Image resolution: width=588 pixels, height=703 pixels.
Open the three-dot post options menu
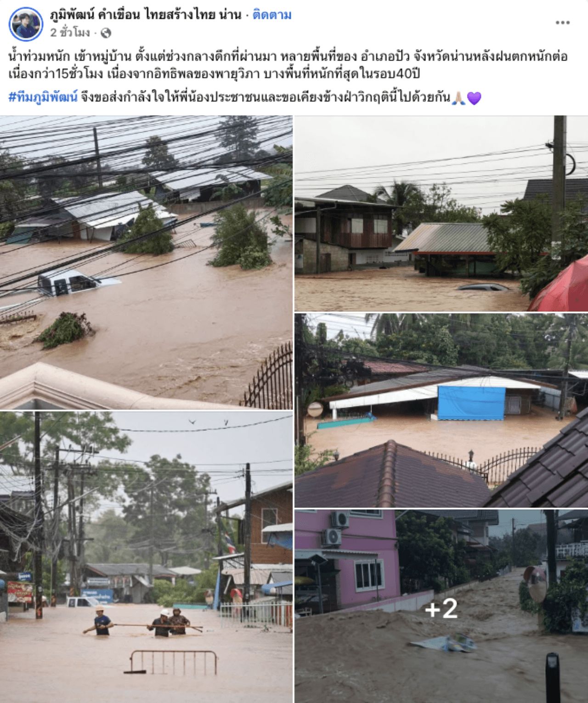[563, 22]
